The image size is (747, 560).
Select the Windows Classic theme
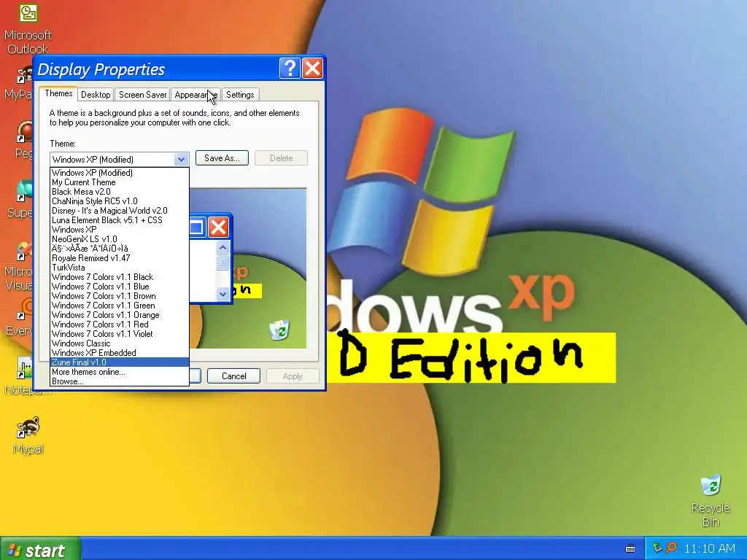pyautogui.click(x=120, y=343)
